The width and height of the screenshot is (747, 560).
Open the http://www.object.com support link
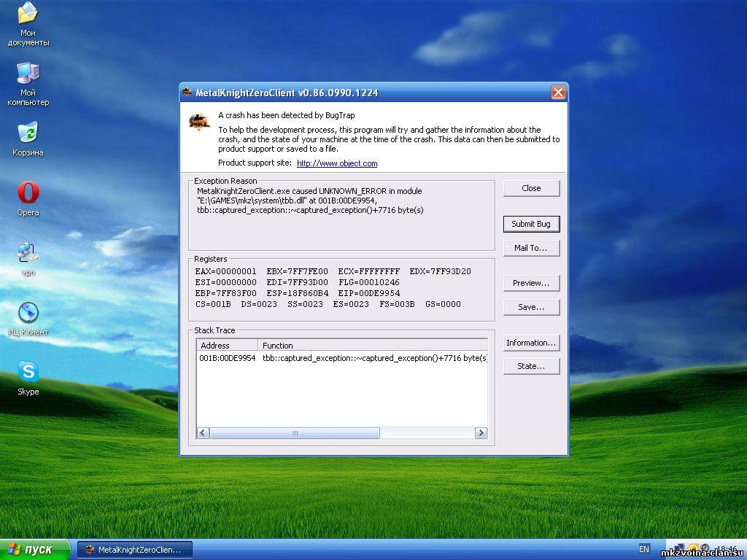tap(337, 163)
